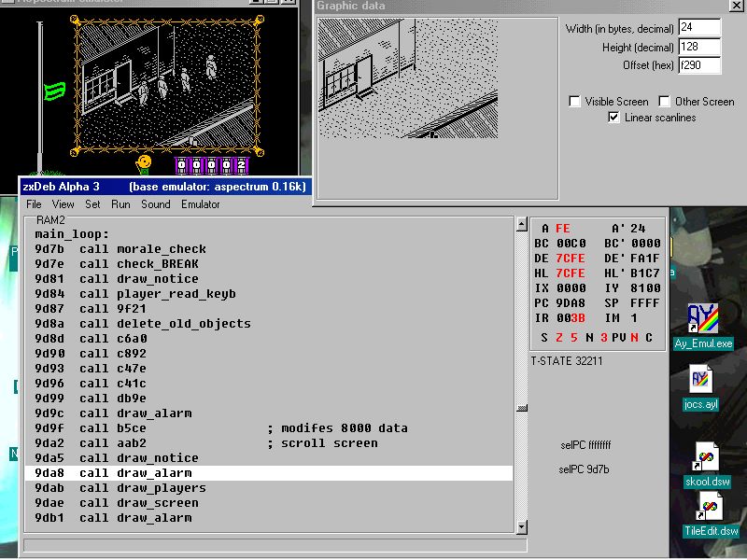This screenshot has height=560, width=747.
Task: Click the DE register value 7CFE
Action: tap(571, 259)
